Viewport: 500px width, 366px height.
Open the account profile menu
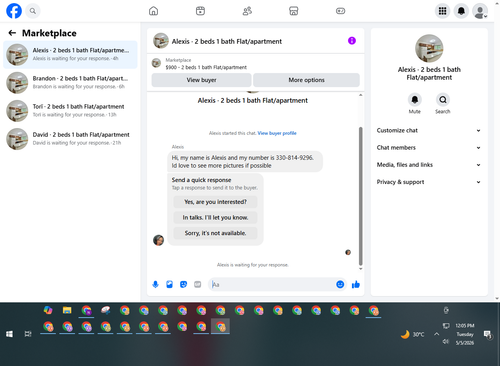[480, 11]
